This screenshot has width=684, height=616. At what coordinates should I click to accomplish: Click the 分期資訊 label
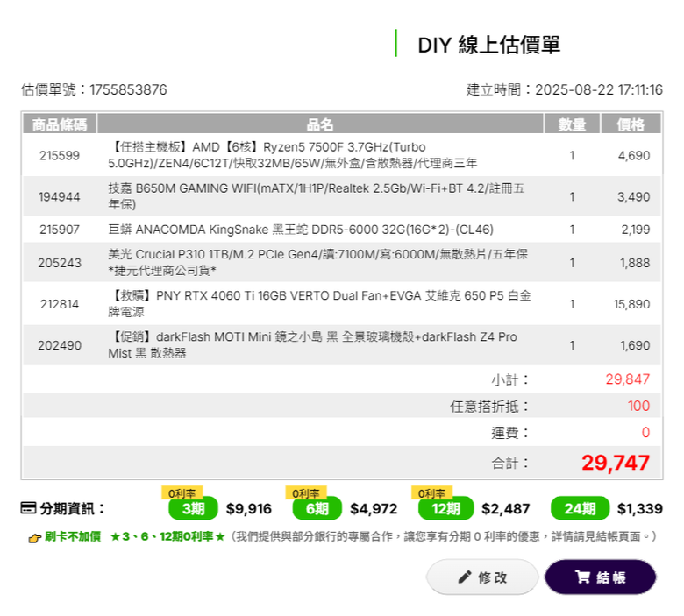[73, 508]
